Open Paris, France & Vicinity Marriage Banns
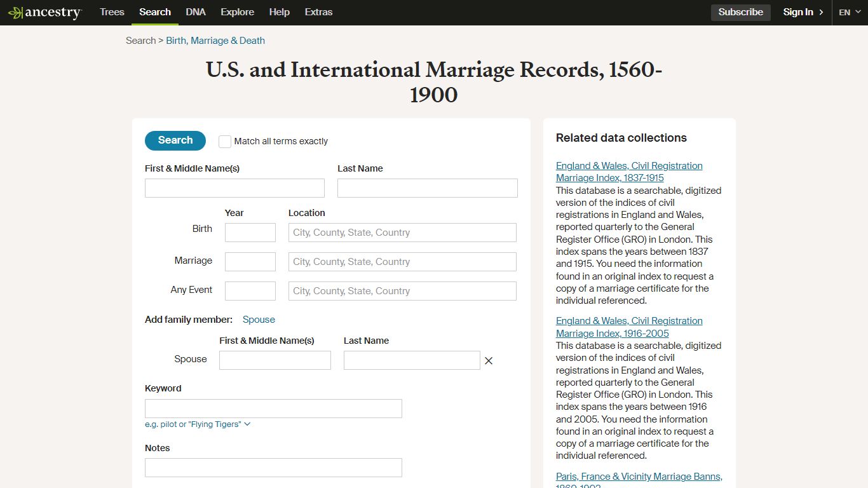 [639, 481]
